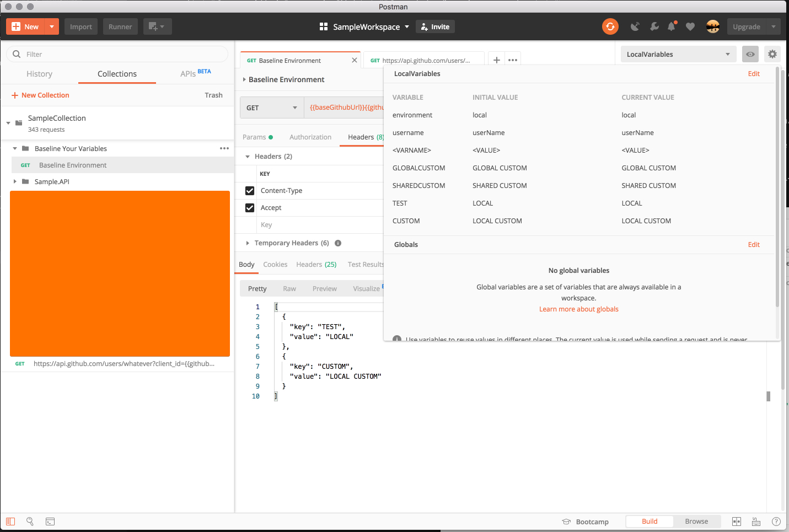
Task: Select Baseline Environment request in sidebar
Action: click(122, 165)
